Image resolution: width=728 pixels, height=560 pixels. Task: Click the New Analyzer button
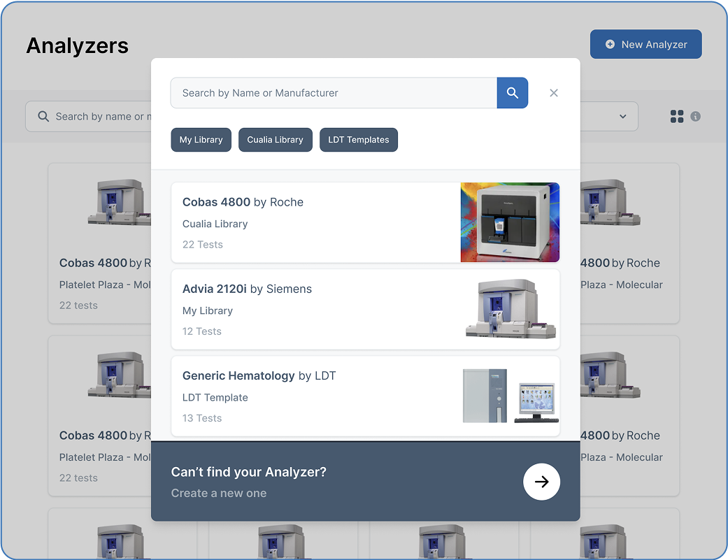click(x=645, y=44)
